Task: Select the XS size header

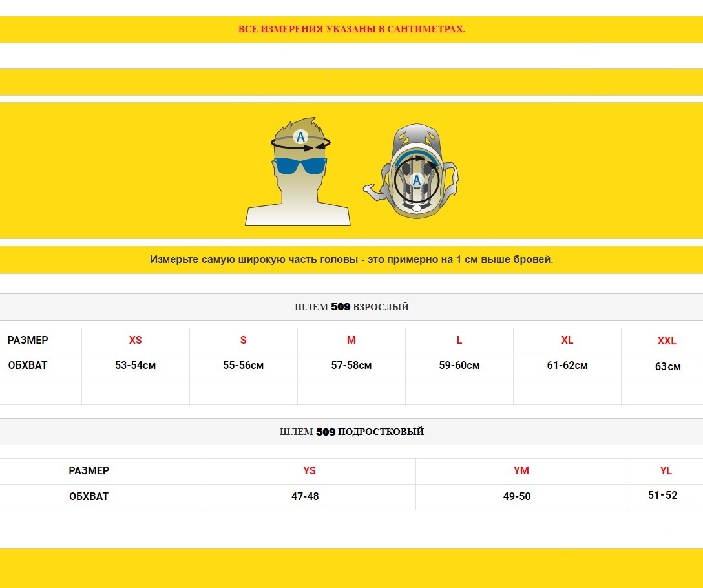Action: (x=136, y=341)
